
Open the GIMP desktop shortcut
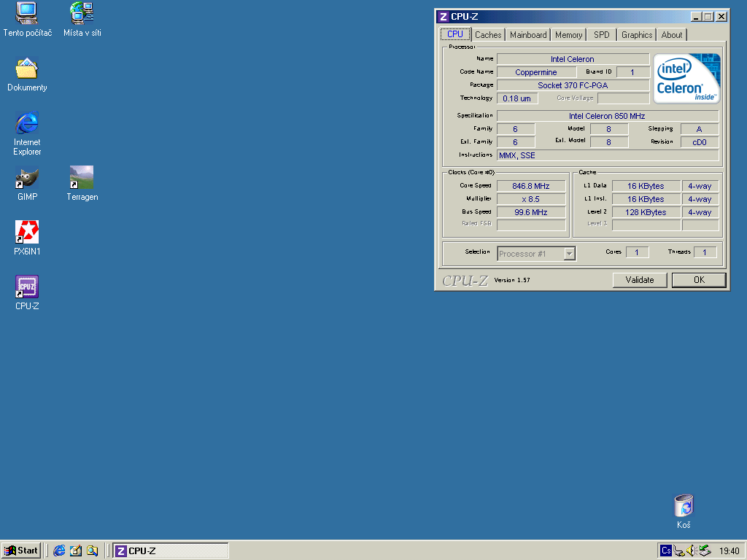[x=27, y=178]
